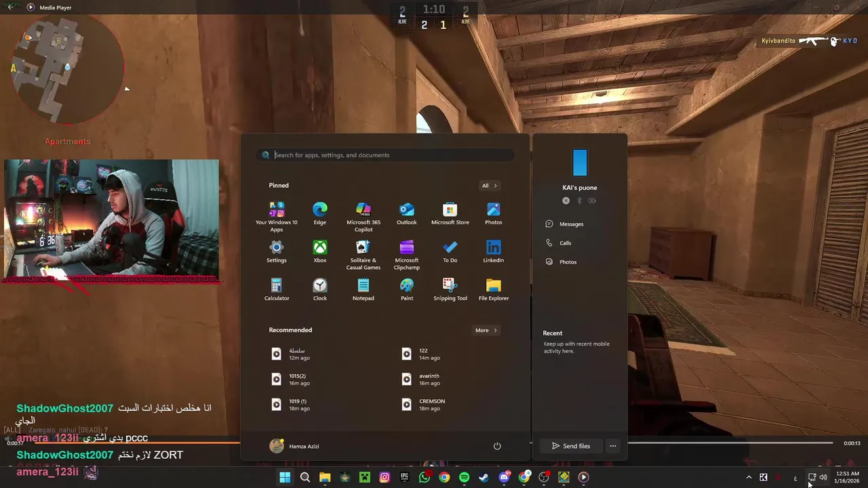
Task: Open Notepad from pinned apps
Action: (x=363, y=289)
